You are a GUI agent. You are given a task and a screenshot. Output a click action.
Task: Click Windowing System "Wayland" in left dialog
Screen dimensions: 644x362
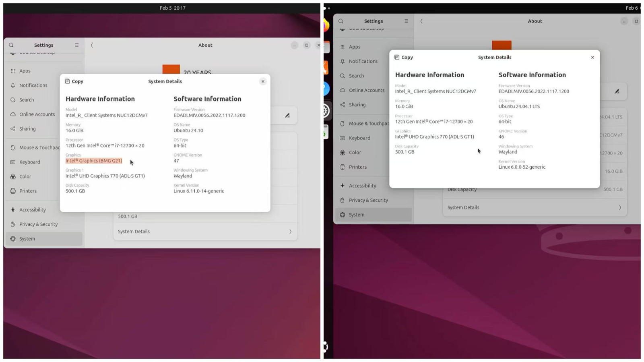(x=183, y=176)
